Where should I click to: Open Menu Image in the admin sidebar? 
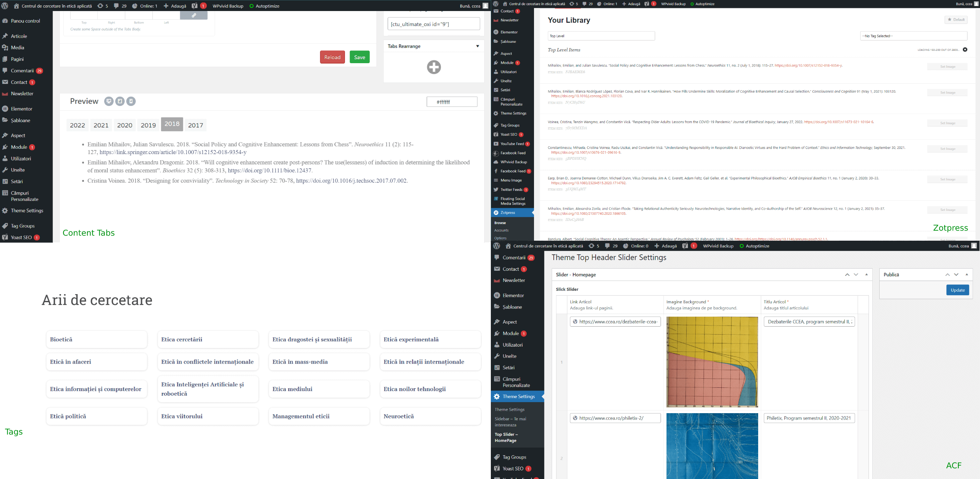[x=511, y=180]
